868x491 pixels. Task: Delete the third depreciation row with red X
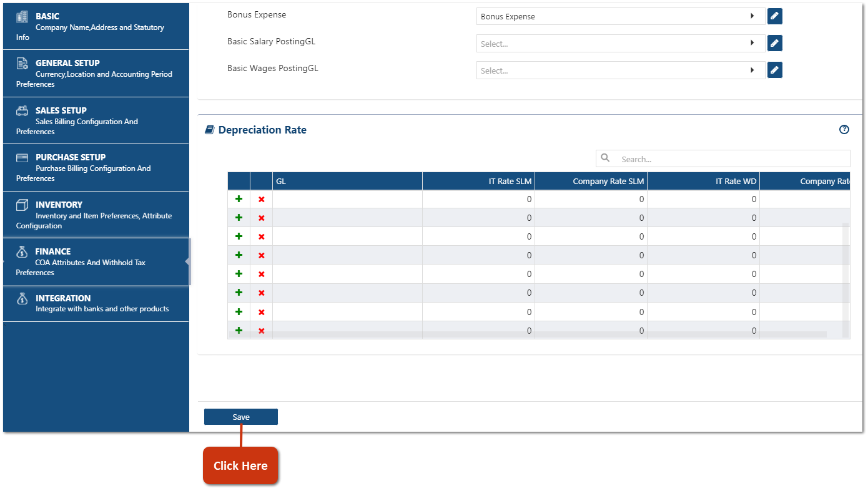[x=262, y=236]
